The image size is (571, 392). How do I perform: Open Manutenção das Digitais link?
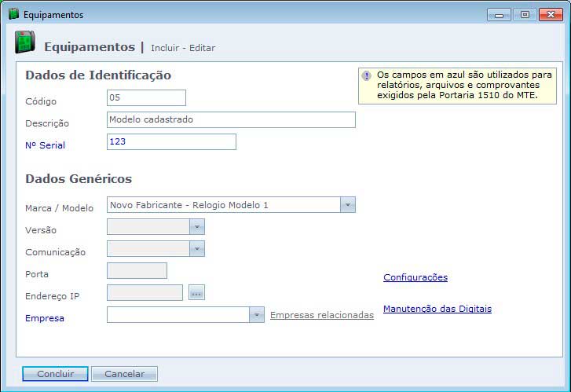(437, 309)
